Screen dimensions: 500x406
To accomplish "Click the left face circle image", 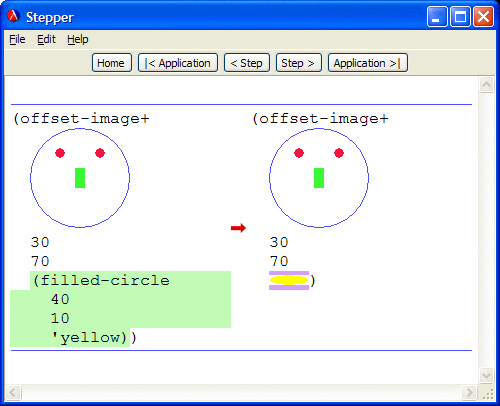I will [80, 178].
